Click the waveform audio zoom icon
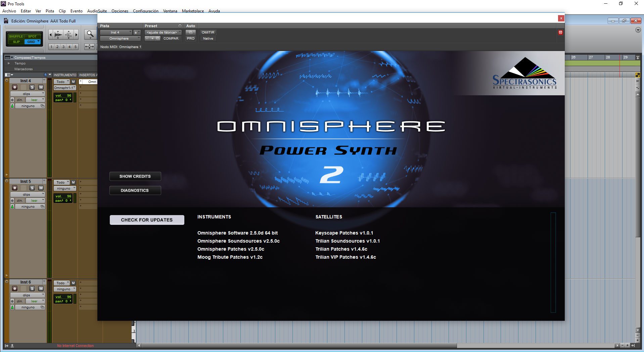 (58, 34)
